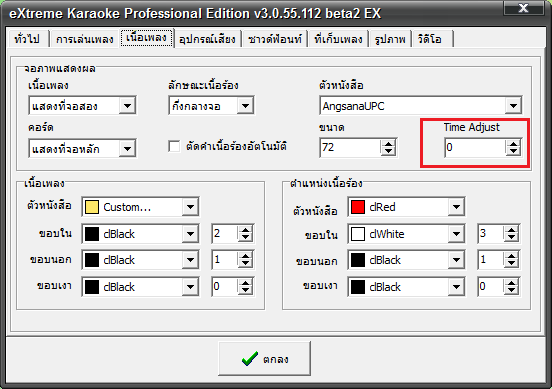Viewport: 552px width, 389px height.
Task: Close the eXtreme Karaoke settings window
Action: pos(523,8)
